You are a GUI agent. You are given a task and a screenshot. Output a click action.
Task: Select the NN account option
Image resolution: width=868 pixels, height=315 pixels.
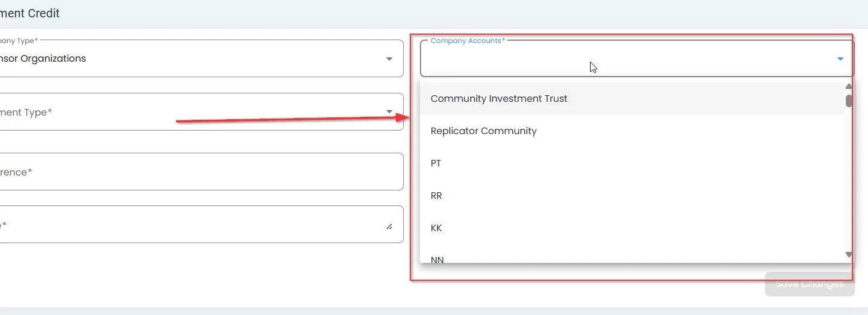click(x=437, y=259)
